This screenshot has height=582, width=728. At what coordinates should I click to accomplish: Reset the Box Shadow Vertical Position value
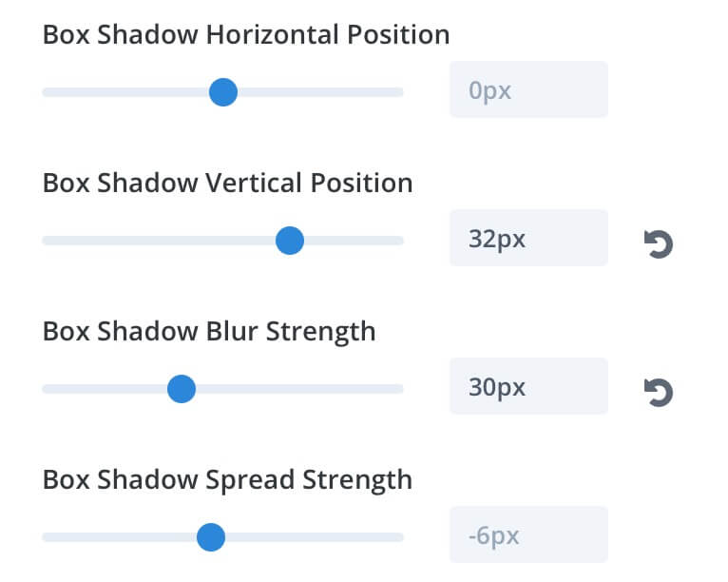tap(659, 243)
